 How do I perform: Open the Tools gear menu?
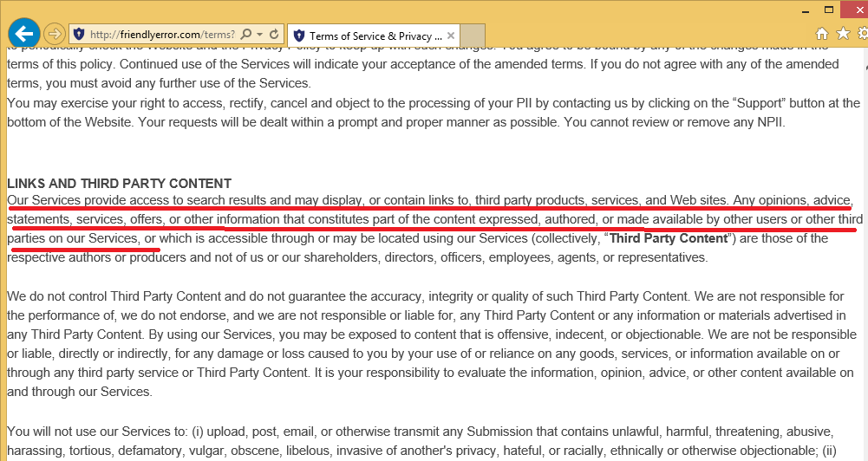tap(860, 35)
